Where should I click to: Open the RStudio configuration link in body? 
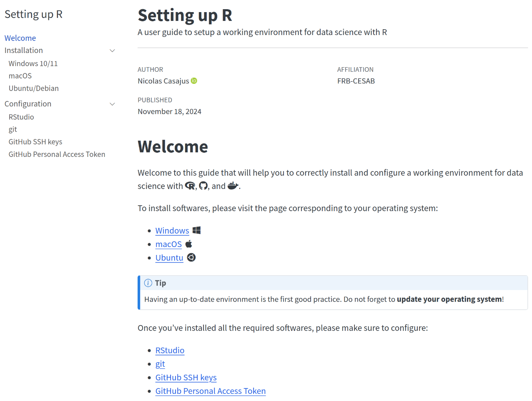[x=170, y=351]
